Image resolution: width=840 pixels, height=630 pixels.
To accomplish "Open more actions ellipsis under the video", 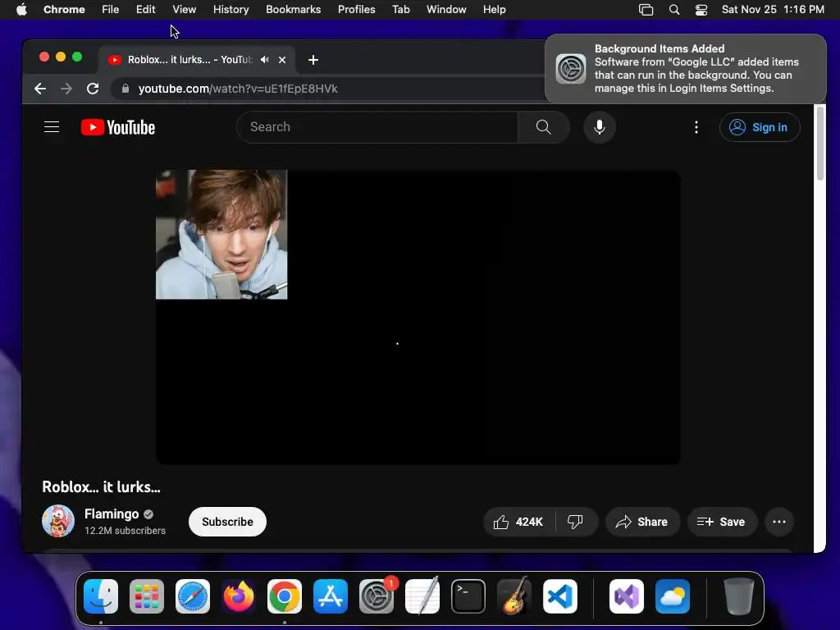I will pyautogui.click(x=779, y=522).
